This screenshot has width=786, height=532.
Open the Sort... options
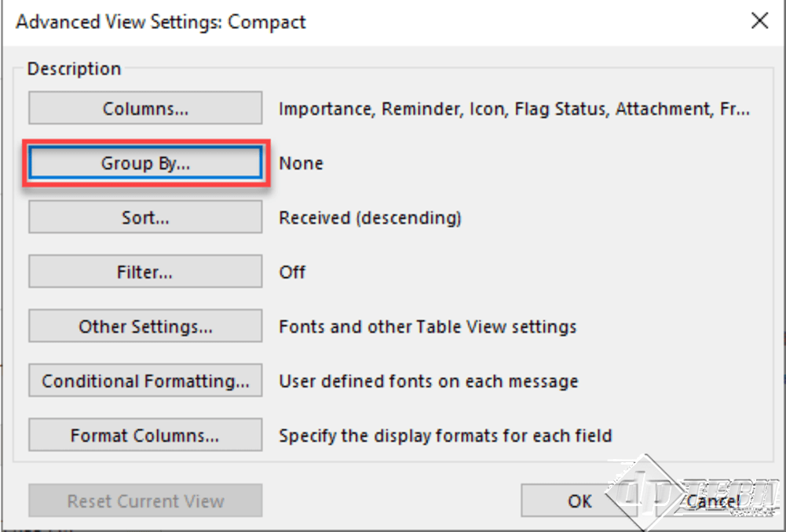pos(145,217)
